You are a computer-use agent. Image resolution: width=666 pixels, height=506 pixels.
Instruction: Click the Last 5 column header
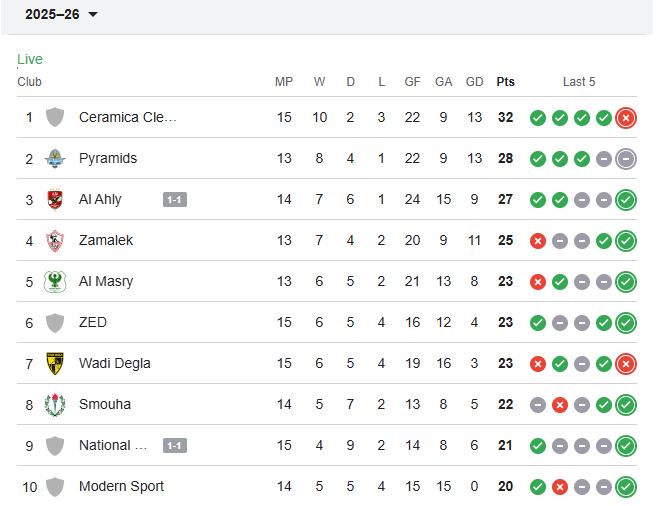[579, 82]
